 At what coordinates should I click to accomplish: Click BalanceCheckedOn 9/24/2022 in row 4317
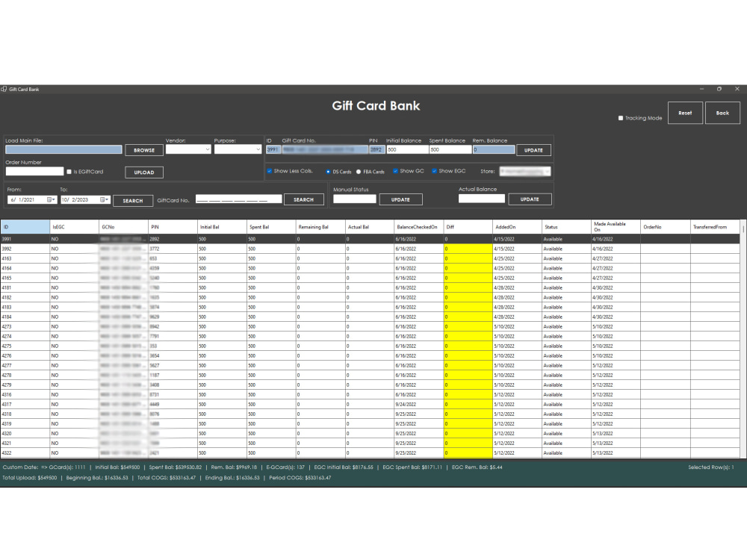419,404
